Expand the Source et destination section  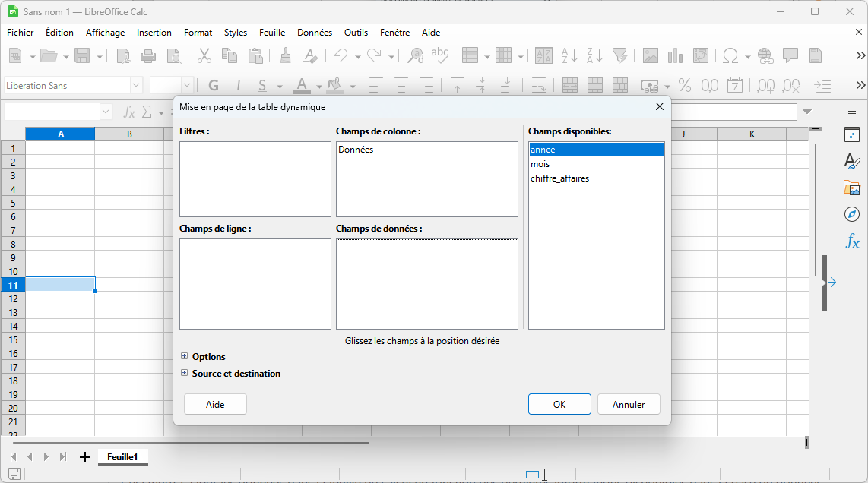(x=185, y=373)
